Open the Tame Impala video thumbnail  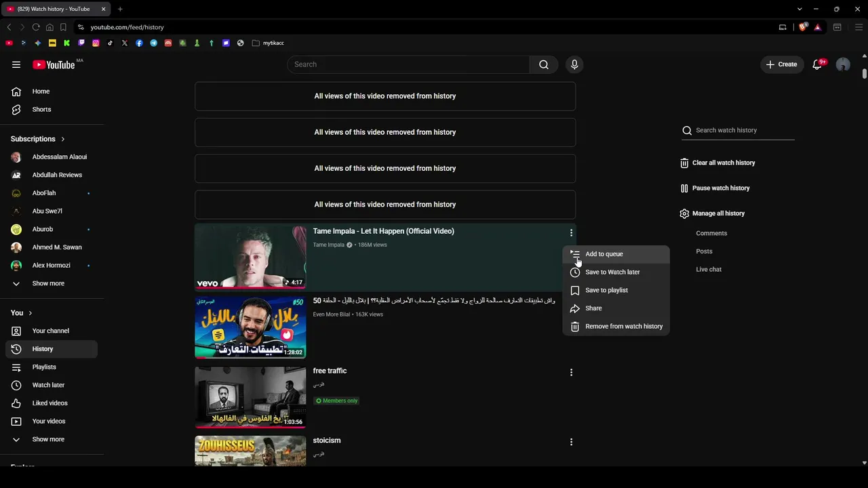pos(250,256)
